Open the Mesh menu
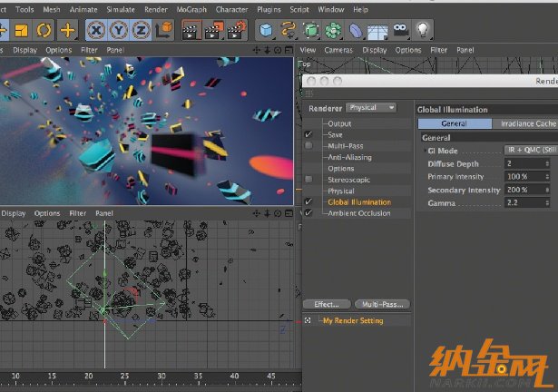Viewport: 558px width, 392px height. pos(52,10)
